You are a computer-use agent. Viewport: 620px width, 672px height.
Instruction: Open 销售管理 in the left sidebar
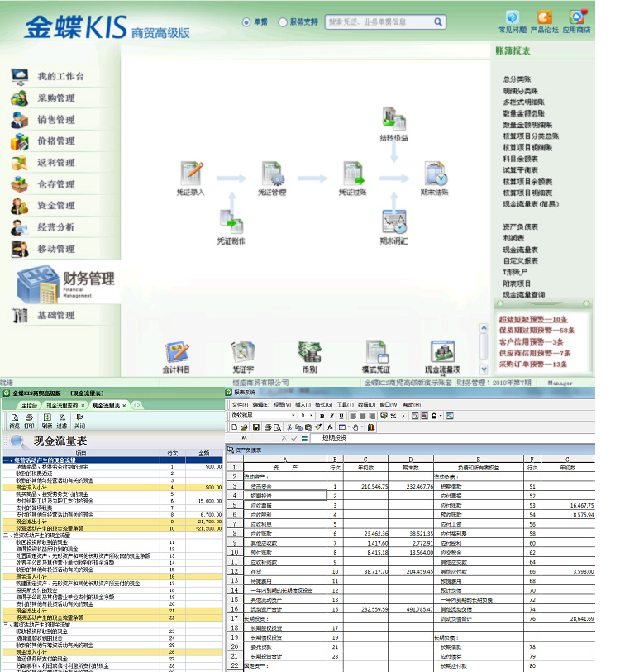pyautogui.click(x=56, y=120)
